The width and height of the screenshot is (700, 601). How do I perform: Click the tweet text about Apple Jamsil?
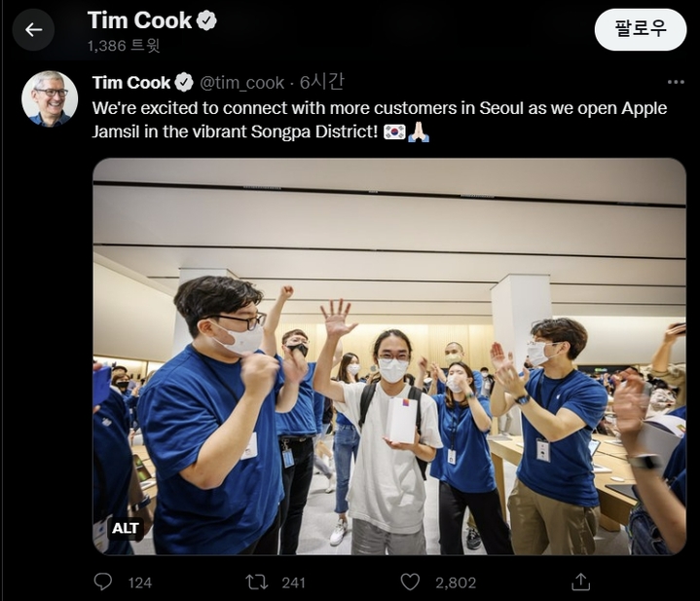pyautogui.click(x=380, y=120)
